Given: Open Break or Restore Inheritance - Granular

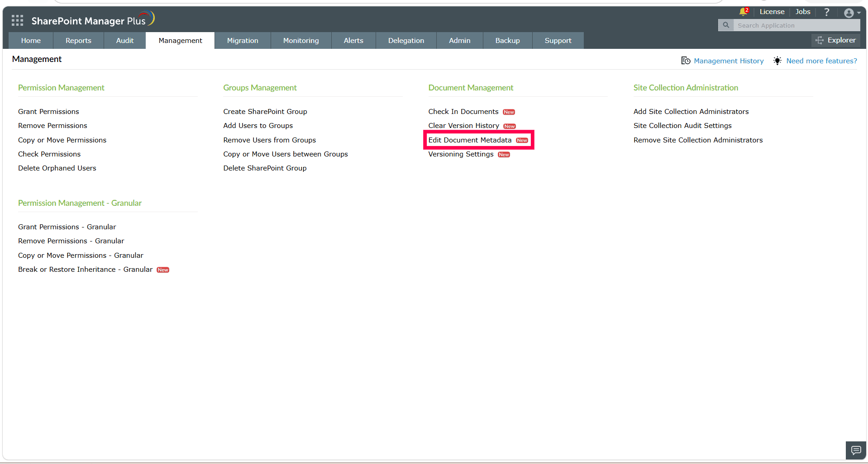Looking at the screenshot, I should [x=85, y=269].
